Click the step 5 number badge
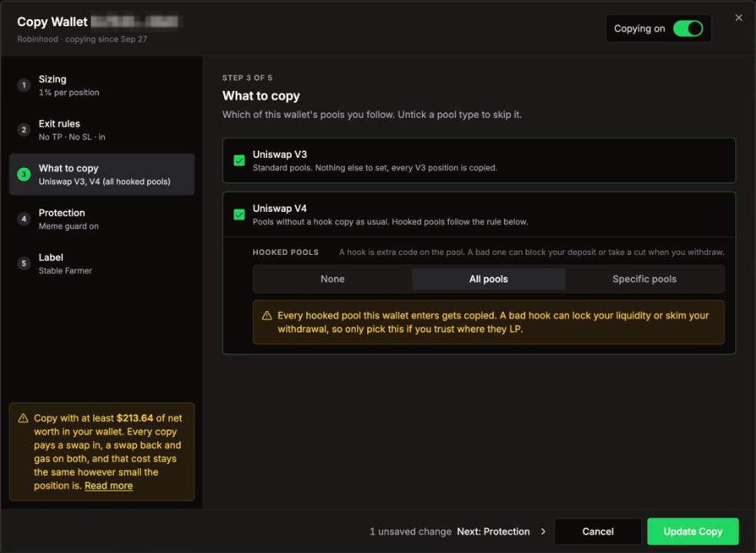The image size is (756, 553). 24,263
